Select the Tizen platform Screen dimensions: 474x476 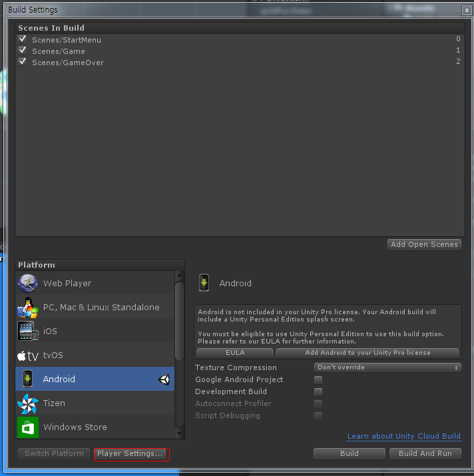tap(95, 403)
